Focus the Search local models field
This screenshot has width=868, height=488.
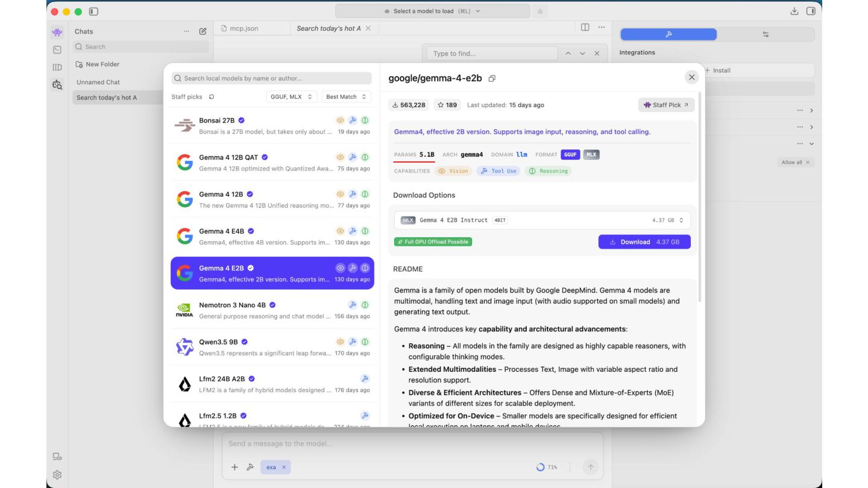tap(271, 78)
